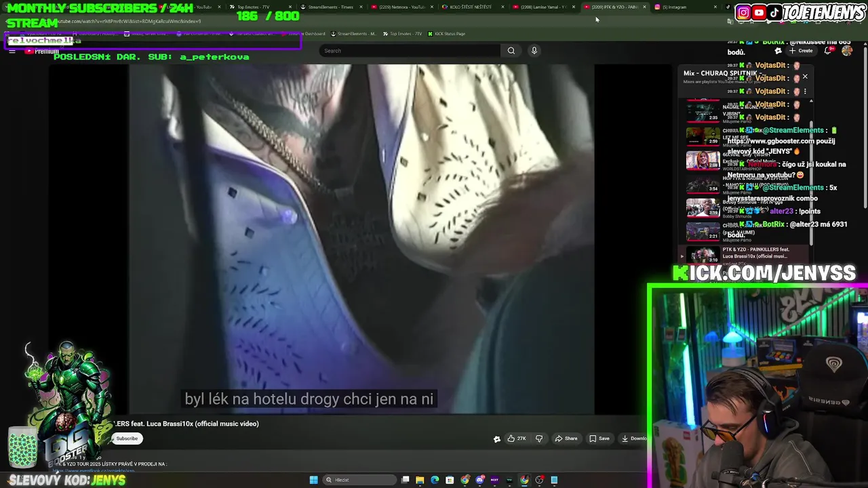Close the PTK & YZO browser tab

coord(645,7)
